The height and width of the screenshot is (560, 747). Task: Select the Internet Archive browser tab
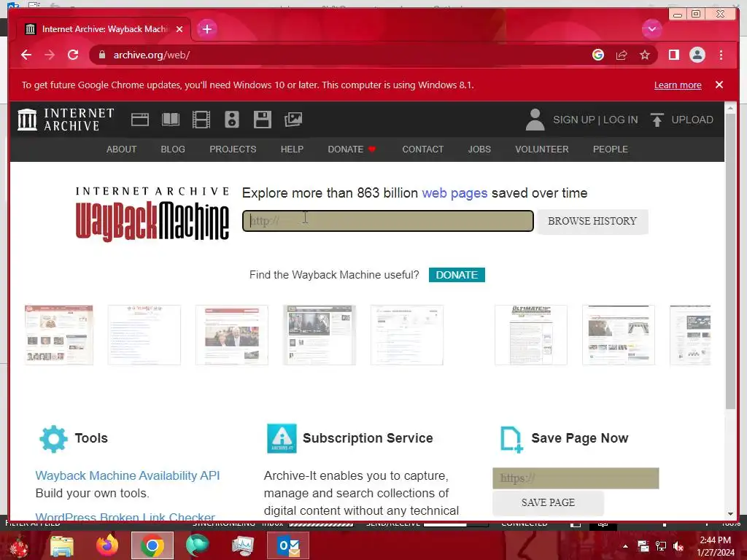[104, 29]
